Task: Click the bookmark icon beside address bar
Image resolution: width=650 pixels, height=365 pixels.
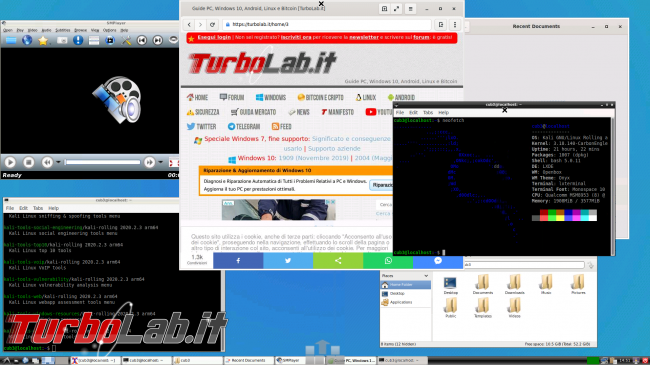Action: (441, 24)
